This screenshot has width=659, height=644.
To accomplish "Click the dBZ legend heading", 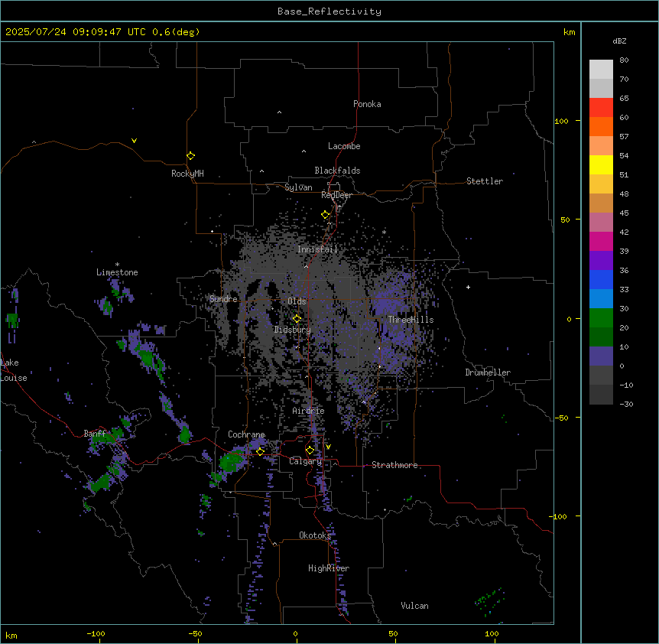I will click(619, 41).
